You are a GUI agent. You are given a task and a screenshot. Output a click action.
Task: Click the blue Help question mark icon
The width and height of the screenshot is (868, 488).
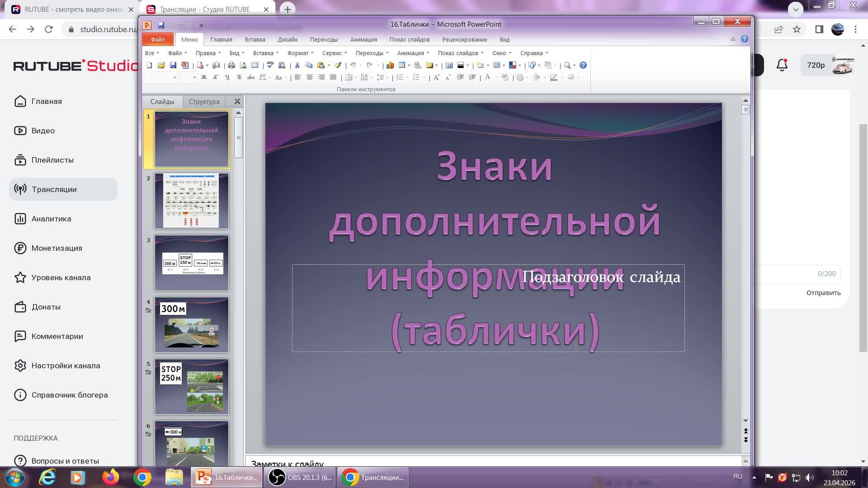point(583,66)
